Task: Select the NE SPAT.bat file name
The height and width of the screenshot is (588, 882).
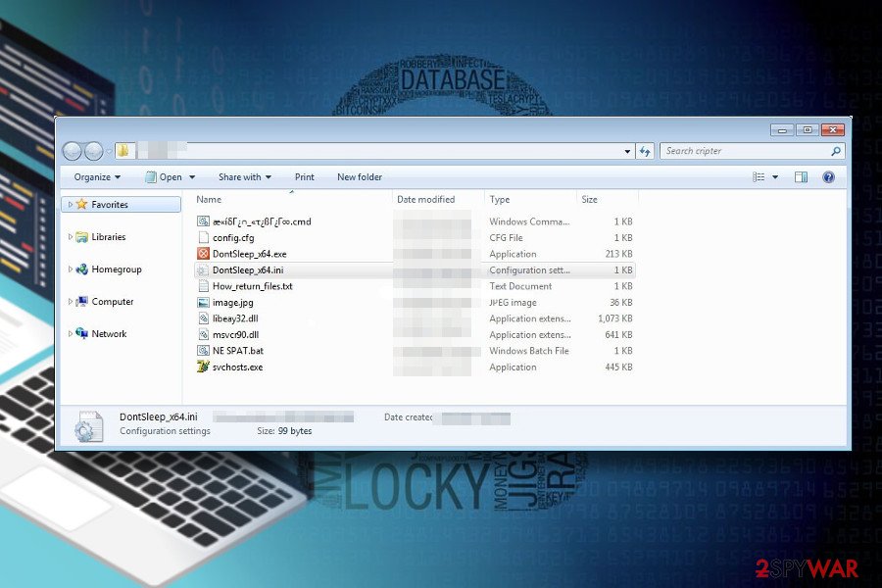Action: click(238, 351)
